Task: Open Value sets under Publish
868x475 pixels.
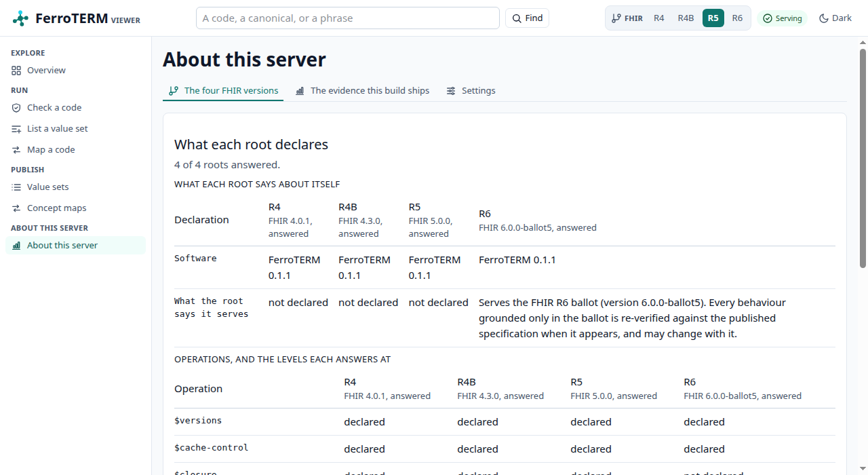Action: pyautogui.click(x=75, y=187)
